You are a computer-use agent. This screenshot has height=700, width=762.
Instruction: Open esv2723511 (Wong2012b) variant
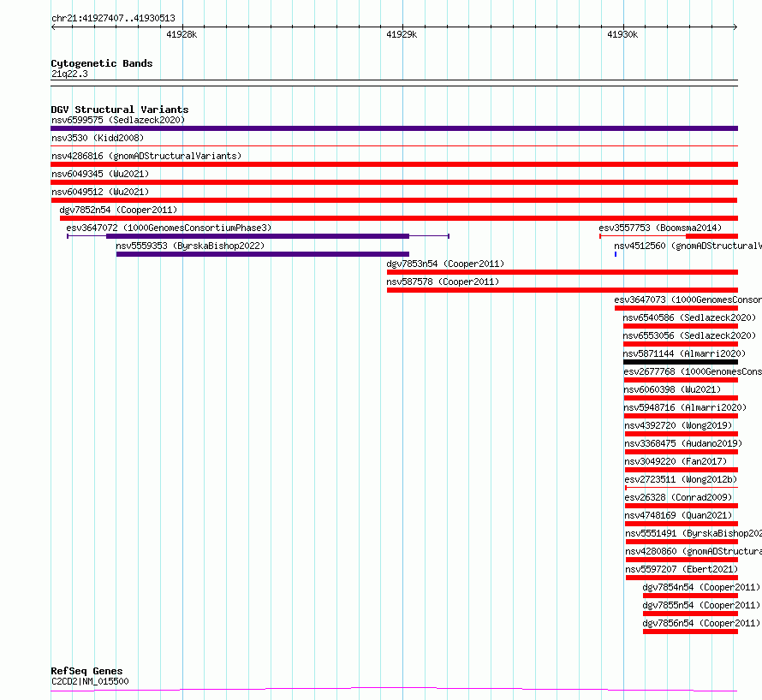point(681,479)
